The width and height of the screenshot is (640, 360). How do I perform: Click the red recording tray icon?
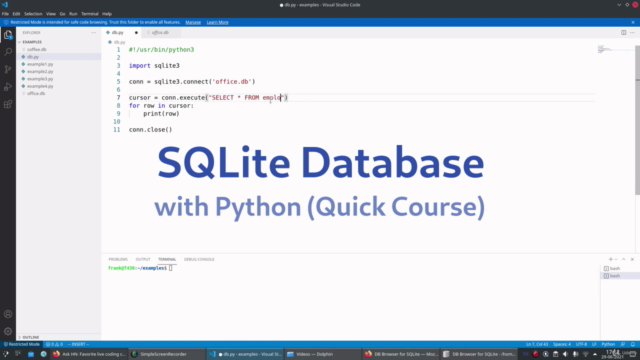[536, 354]
